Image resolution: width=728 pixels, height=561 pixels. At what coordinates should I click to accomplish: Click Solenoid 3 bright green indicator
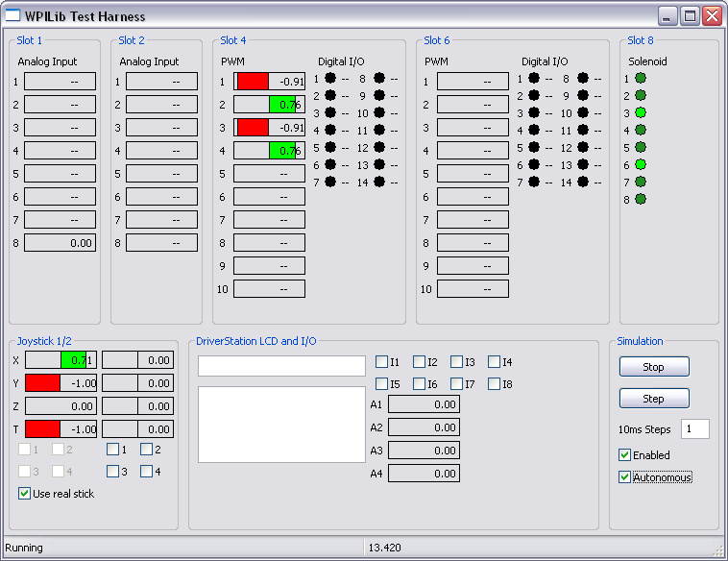click(x=641, y=112)
